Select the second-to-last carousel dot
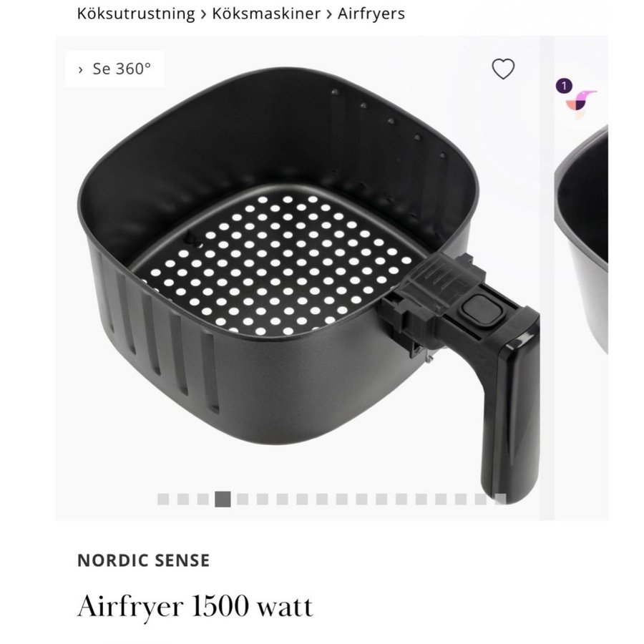This screenshot has width=644, height=644. tap(481, 499)
